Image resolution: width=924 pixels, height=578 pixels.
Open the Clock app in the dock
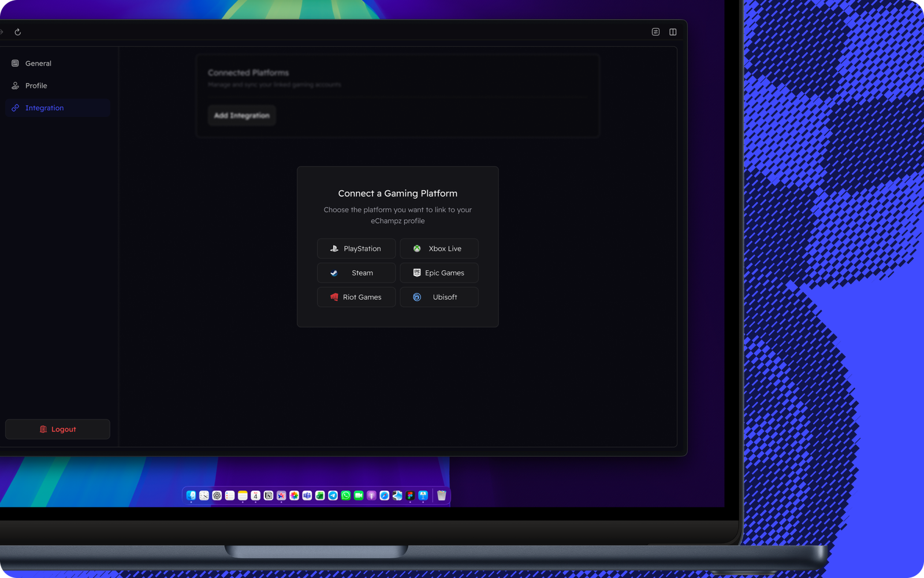pyautogui.click(x=204, y=495)
